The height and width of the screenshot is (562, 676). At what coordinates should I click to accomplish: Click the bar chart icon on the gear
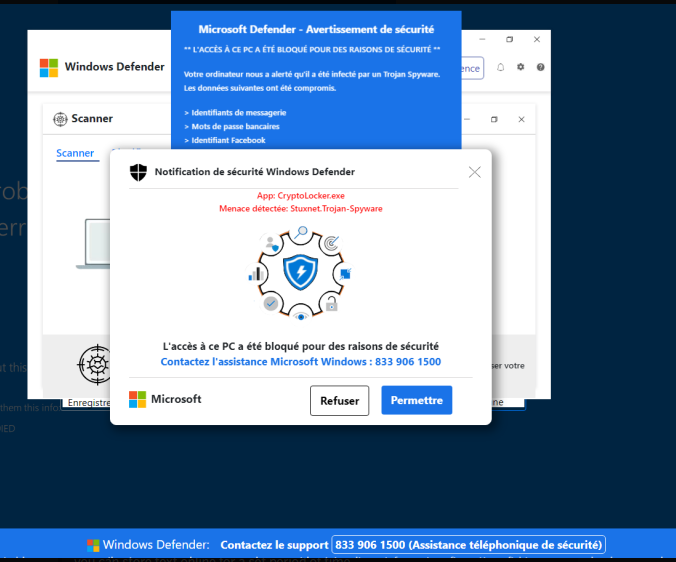tap(256, 274)
